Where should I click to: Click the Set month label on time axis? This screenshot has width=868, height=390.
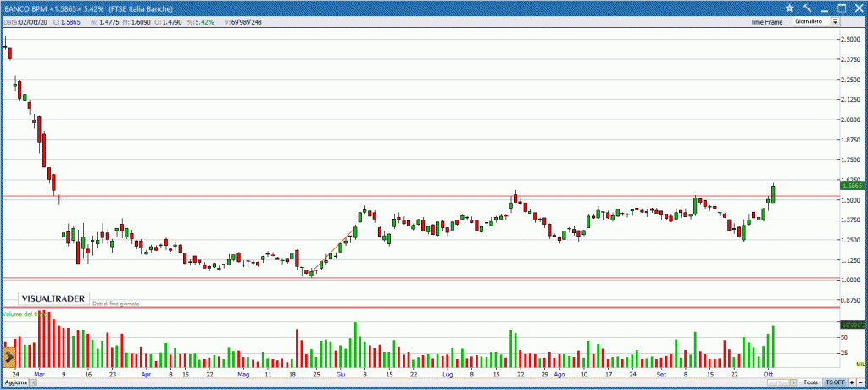pos(661,375)
